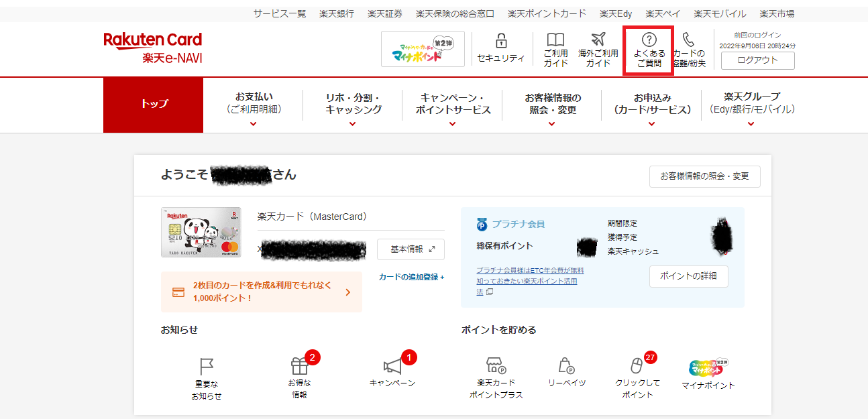868x419 pixels.
Task: Open 重要なお知らせ flag icon
Action: (207, 367)
